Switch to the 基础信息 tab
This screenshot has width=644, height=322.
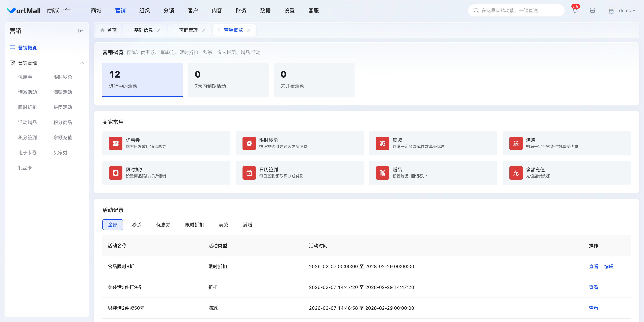tap(144, 30)
